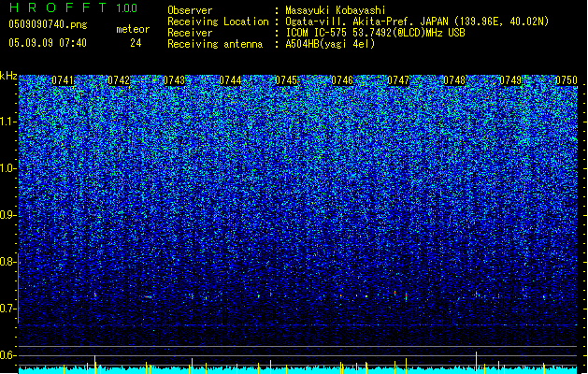Click the 0.6 kHz axis tick label
Screen dimensions: 588x374
pos(8,355)
